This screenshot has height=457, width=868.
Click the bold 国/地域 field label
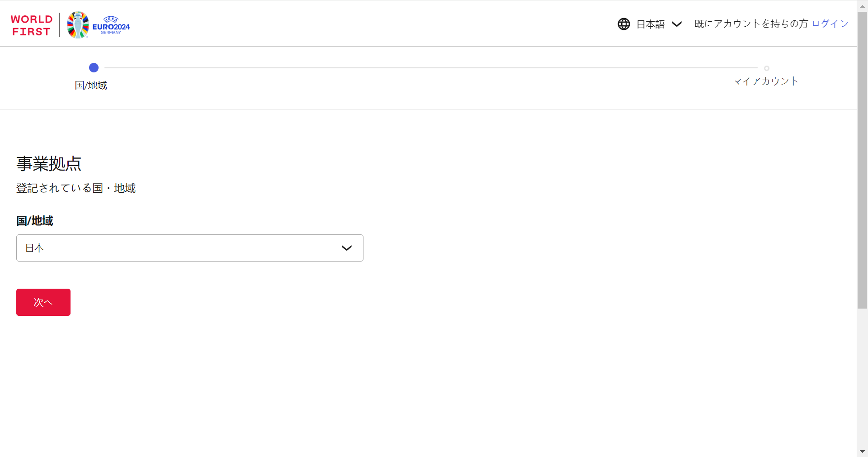[x=35, y=221]
